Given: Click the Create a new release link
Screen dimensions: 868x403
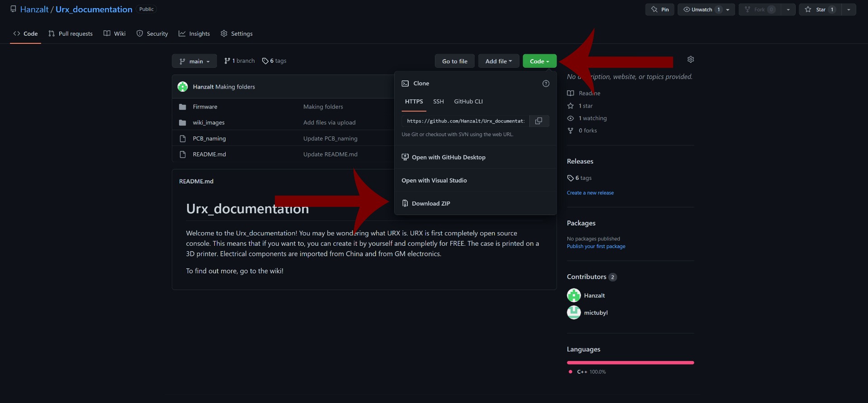Looking at the screenshot, I should click(x=590, y=193).
